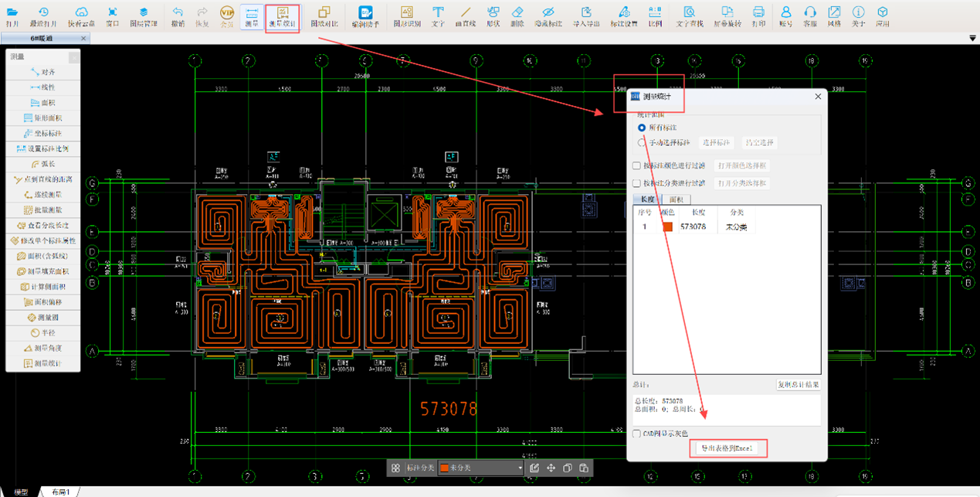The image size is (980, 497).
Task: Click the 打印 print icon
Action: [x=758, y=16]
